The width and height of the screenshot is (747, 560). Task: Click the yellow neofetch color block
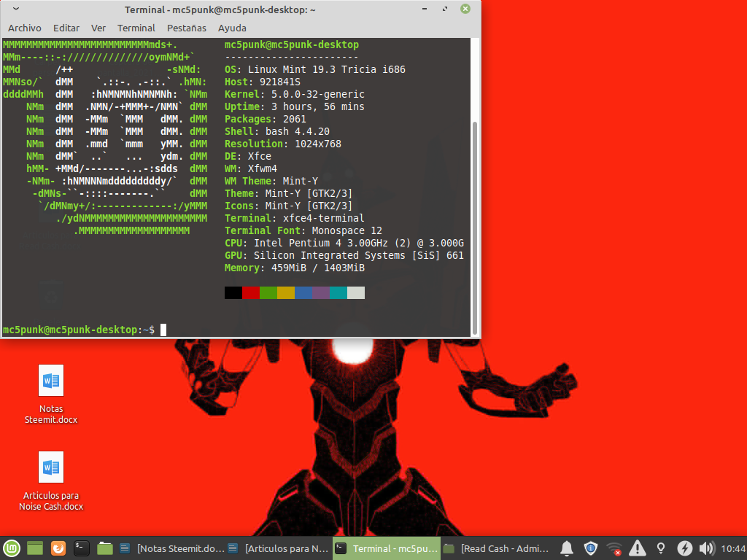286,292
